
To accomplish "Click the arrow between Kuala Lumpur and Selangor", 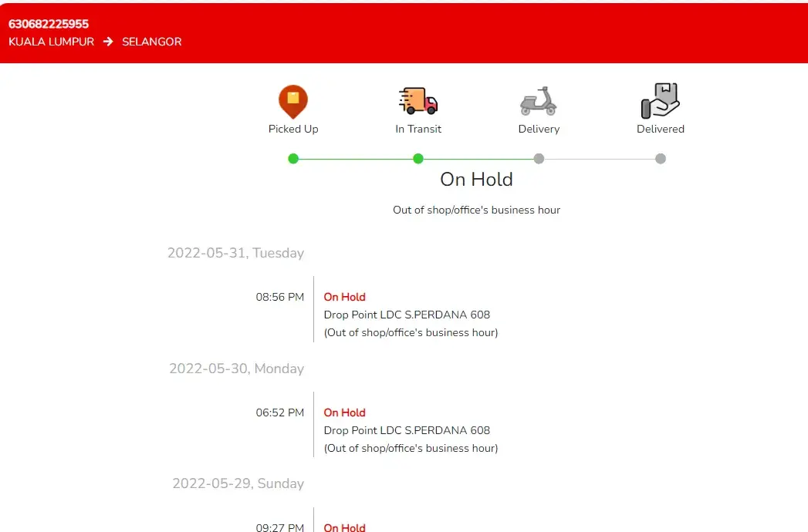I will pos(108,41).
